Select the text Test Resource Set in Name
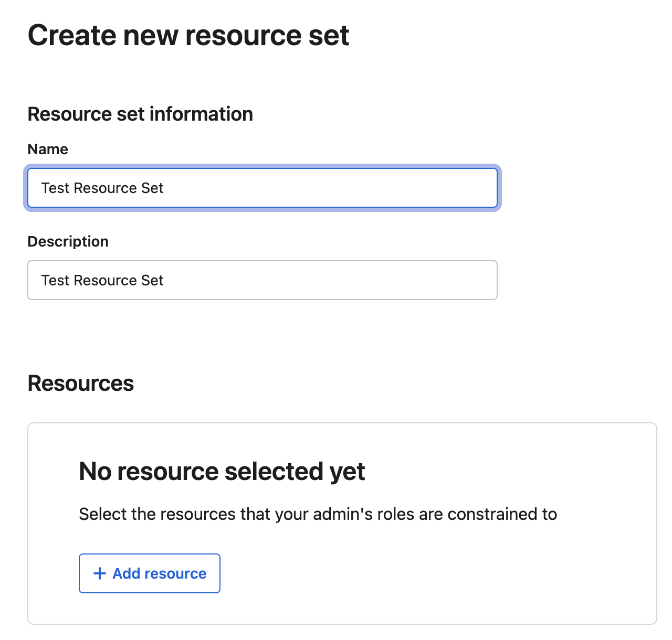The width and height of the screenshot is (672, 640). point(102,188)
